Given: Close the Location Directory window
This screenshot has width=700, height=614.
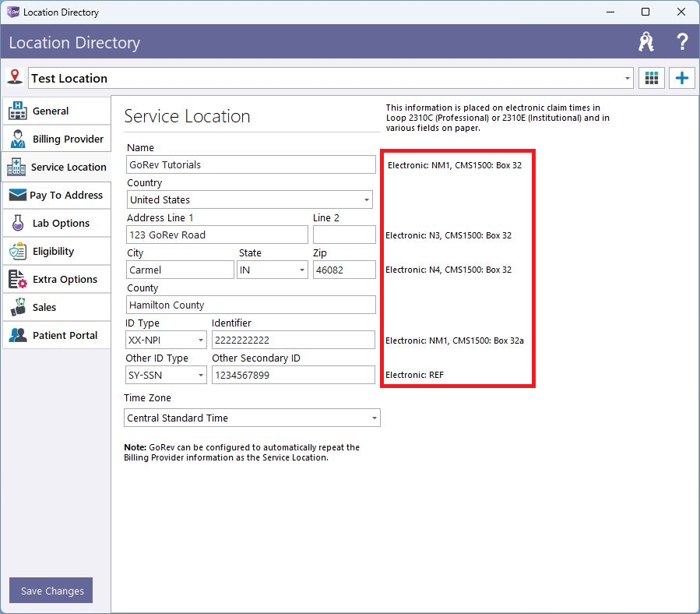Looking at the screenshot, I should (681, 12).
